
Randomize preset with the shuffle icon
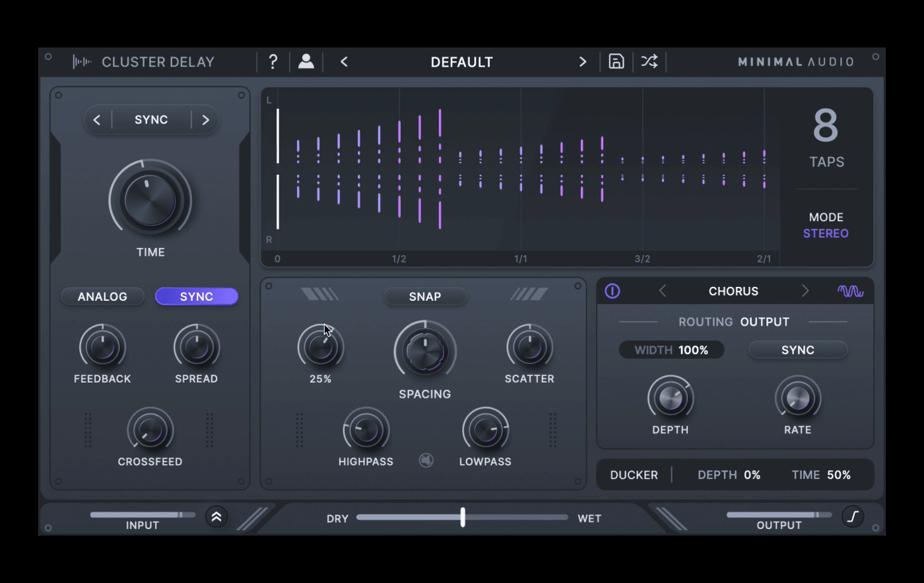pyautogui.click(x=649, y=61)
